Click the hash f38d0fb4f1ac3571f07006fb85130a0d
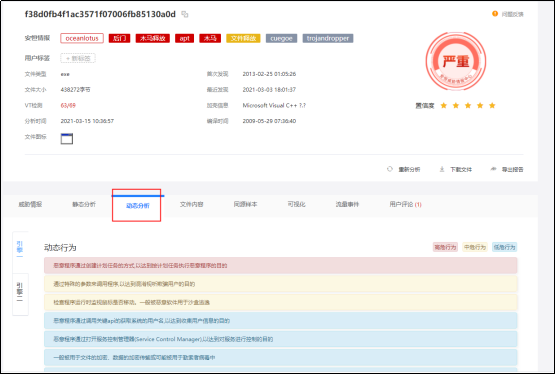 (x=100, y=14)
